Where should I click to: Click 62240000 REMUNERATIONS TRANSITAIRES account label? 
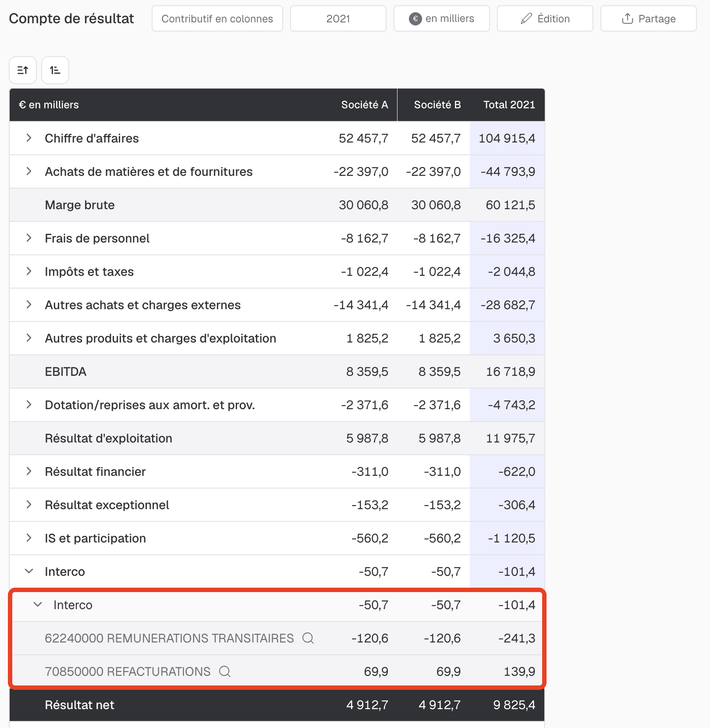pos(170,638)
